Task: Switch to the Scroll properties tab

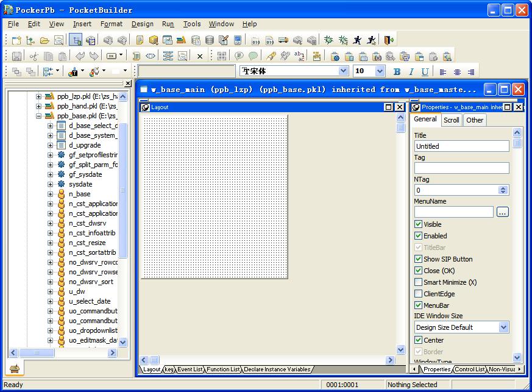Action: click(452, 120)
